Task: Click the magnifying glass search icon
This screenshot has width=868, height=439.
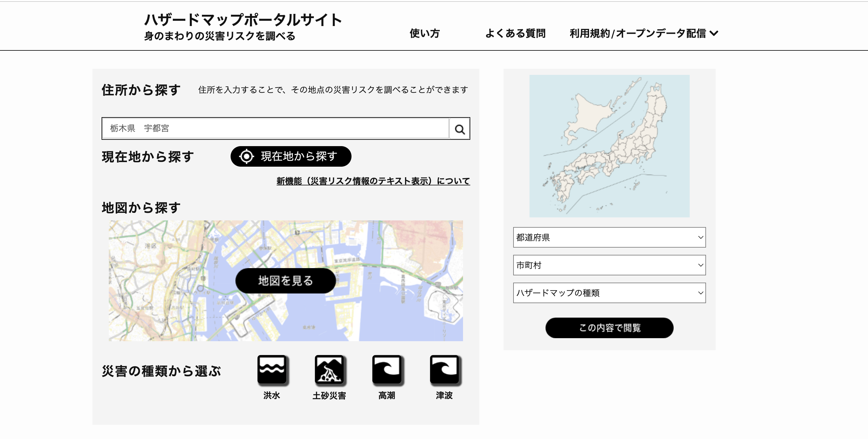Action: pos(460,129)
